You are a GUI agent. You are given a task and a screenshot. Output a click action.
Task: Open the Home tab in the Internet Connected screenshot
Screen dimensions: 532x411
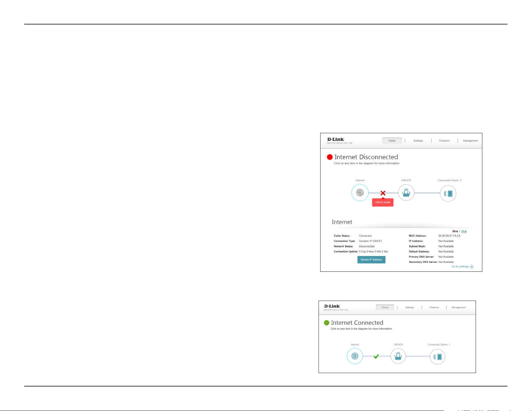coord(385,307)
